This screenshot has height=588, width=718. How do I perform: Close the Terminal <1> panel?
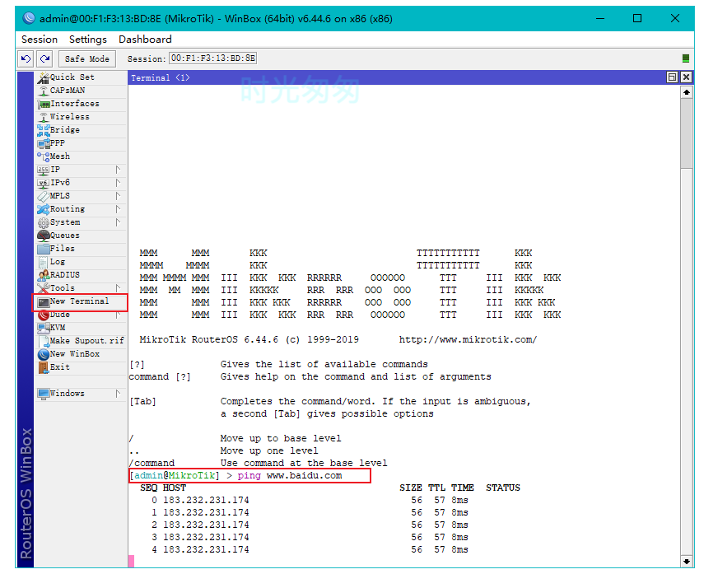686,77
